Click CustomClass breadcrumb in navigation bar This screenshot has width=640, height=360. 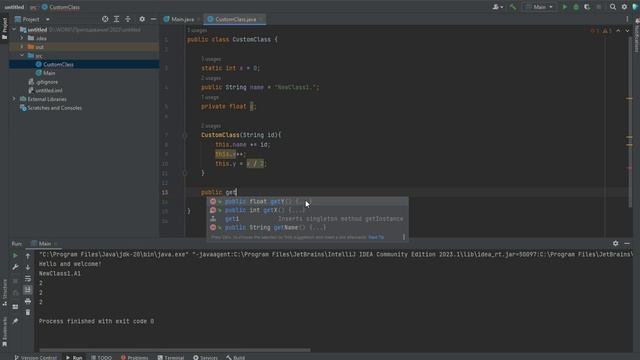click(x=61, y=7)
